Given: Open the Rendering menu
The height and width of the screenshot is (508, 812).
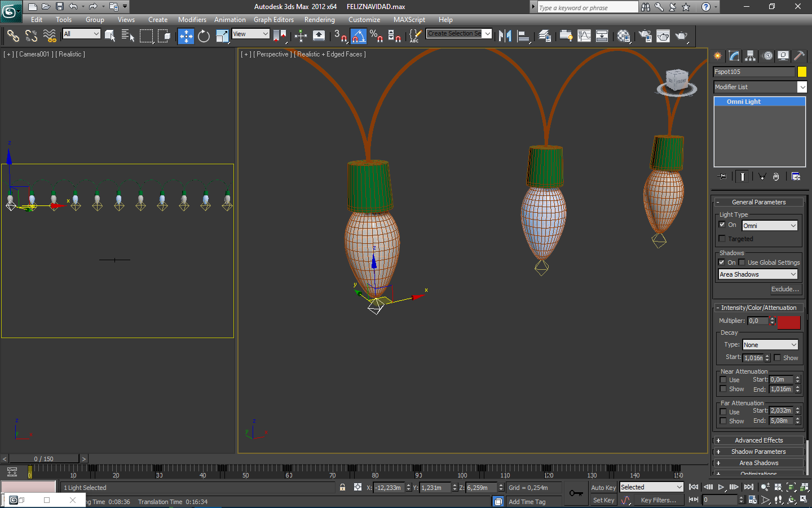Looking at the screenshot, I should pyautogui.click(x=320, y=20).
